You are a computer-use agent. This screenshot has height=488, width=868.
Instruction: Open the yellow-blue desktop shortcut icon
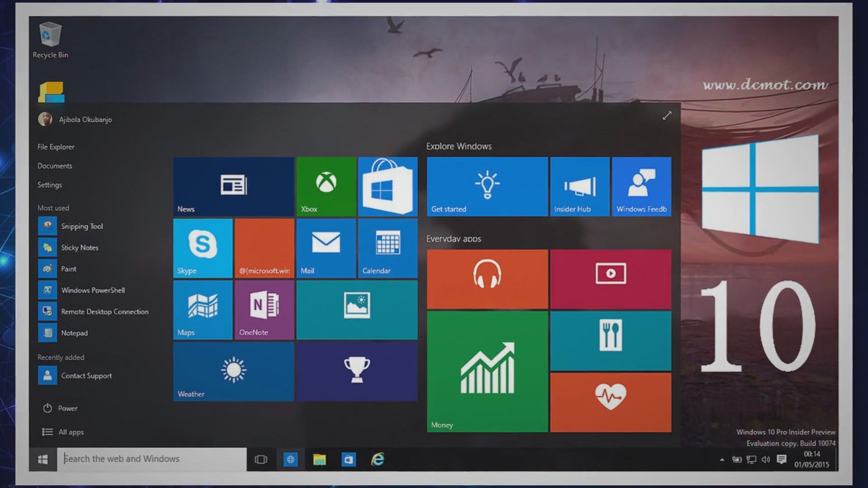pos(51,92)
